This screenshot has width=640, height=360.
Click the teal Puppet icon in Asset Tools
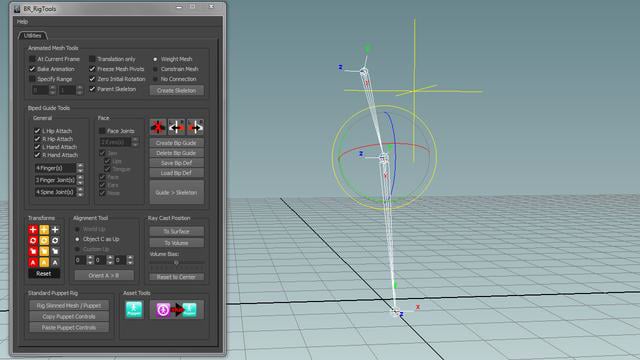pyautogui.click(x=134, y=310)
